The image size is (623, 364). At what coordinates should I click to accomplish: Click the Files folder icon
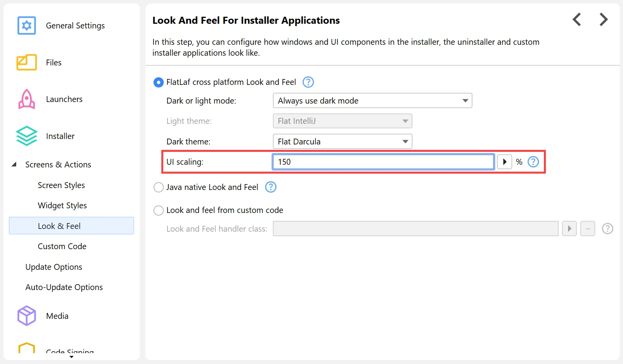pos(26,63)
